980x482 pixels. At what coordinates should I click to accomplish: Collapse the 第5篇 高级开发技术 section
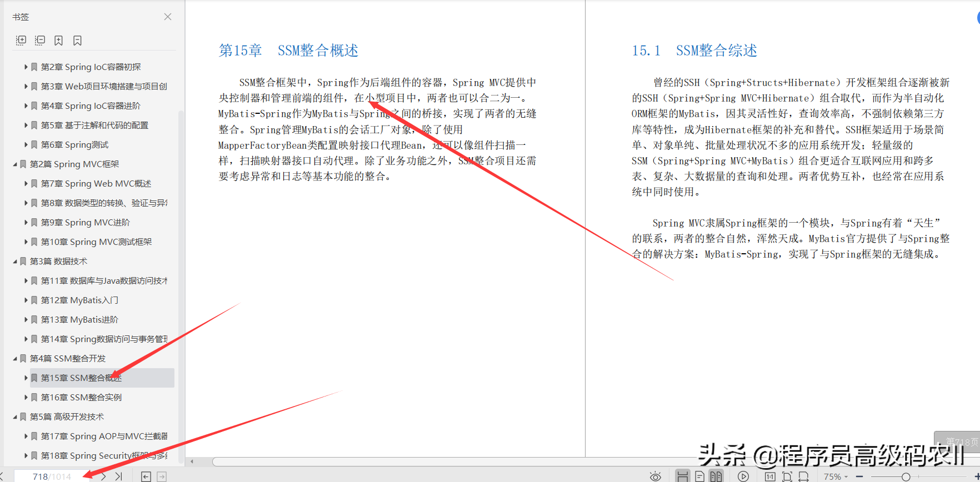tap(15, 416)
